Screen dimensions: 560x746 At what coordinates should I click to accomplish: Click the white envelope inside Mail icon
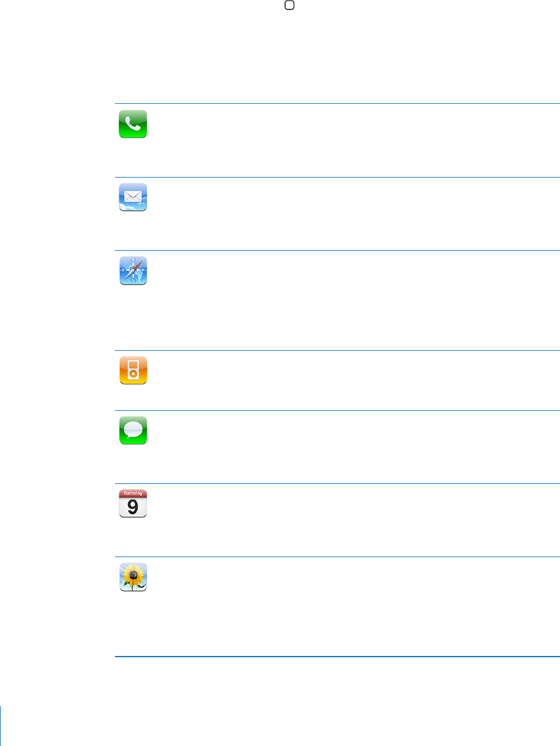tap(132, 196)
